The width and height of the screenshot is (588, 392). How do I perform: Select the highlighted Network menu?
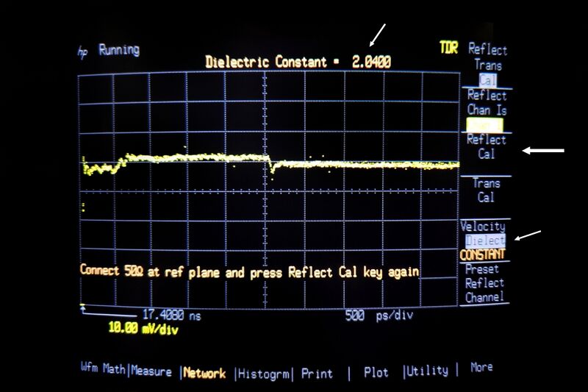(x=204, y=373)
